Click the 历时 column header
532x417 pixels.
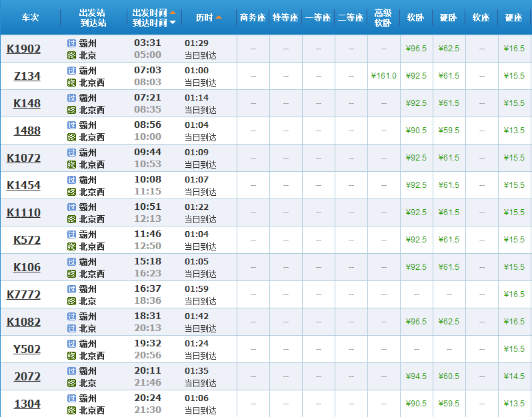pos(204,17)
